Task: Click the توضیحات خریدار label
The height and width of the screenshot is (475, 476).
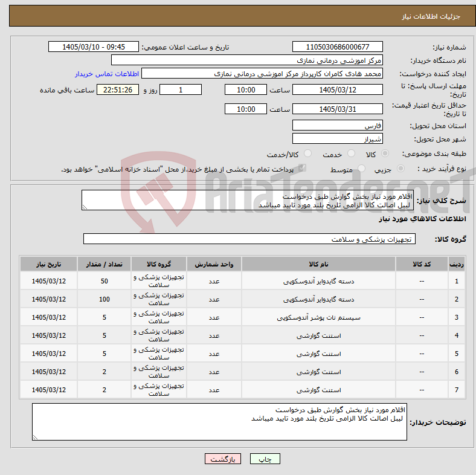Action: click(438, 422)
